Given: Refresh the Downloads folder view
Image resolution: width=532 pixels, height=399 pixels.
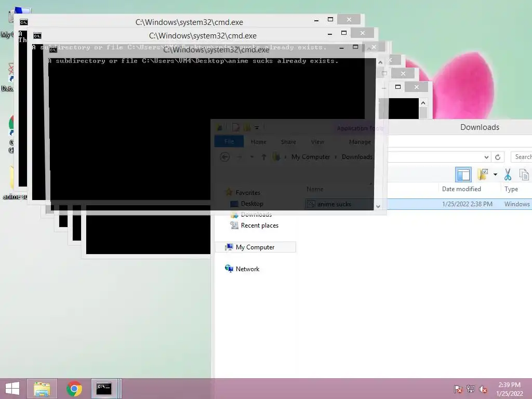Looking at the screenshot, I should [x=498, y=157].
